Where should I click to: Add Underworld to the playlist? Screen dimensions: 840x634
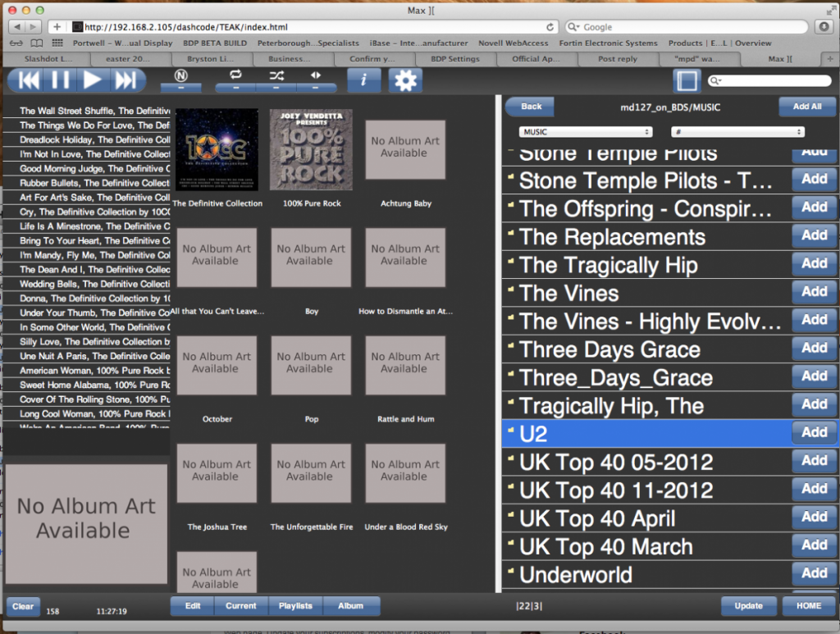pos(814,573)
